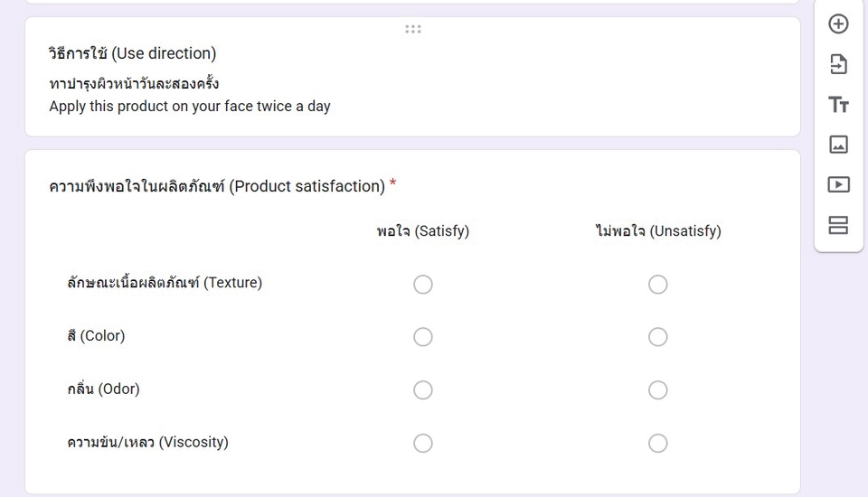Click the Texture row label
868x497 pixels.
(165, 283)
